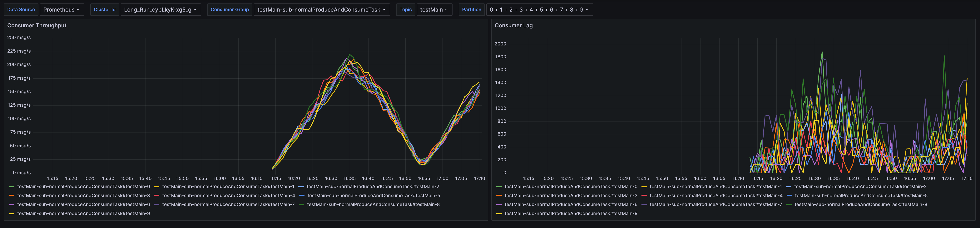Image resolution: width=980 pixels, height=228 pixels.
Task: Click testMain-0 green swatch in Lag legend
Action: coord(499,186)
